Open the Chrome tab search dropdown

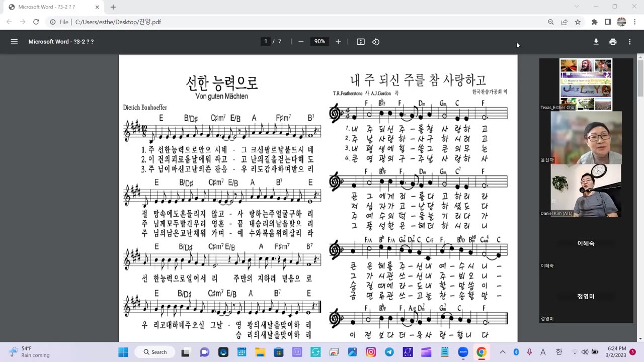click(577, 7)
